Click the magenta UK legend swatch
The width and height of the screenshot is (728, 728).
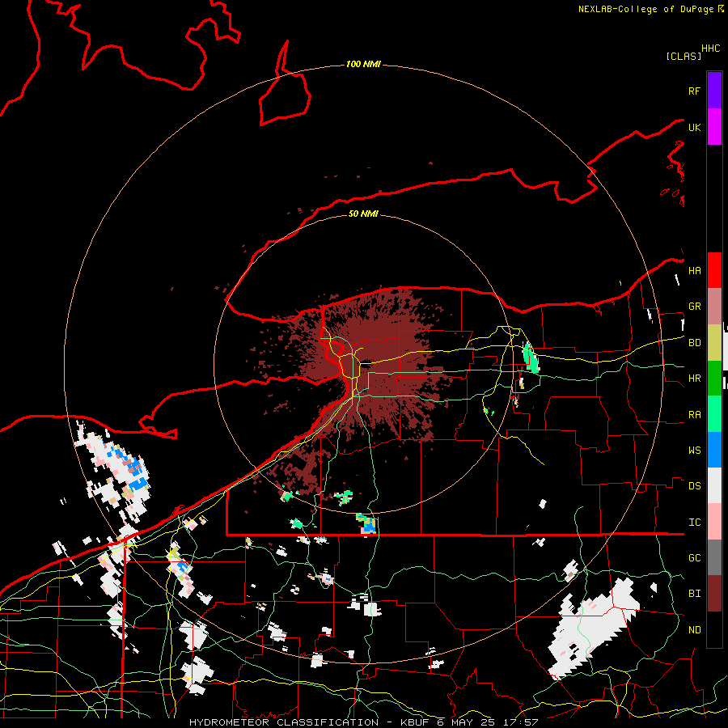coord(714,127)
